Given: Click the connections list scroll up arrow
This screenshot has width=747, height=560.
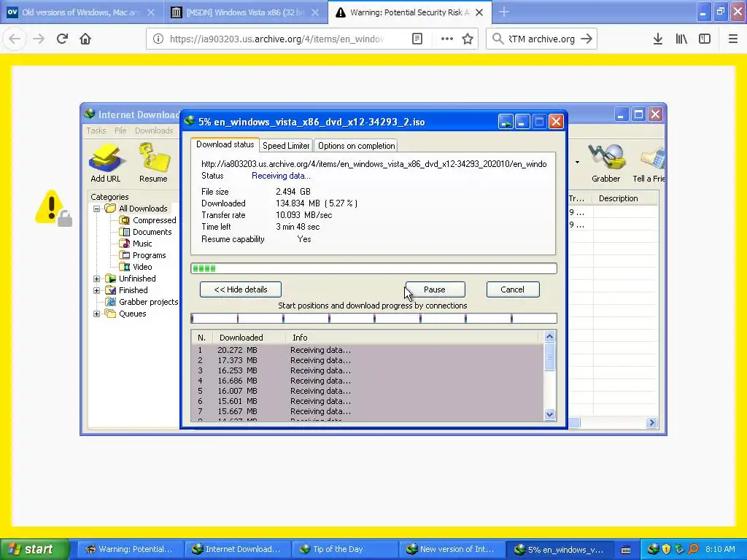Looking at the screenshot, I should click(549, 337).
